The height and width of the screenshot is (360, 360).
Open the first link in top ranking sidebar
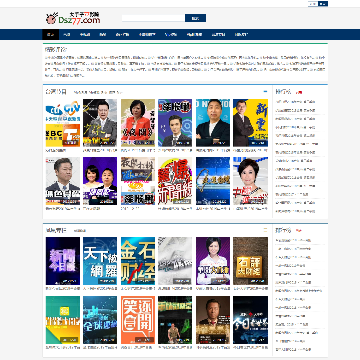click(x=295, y=102)
